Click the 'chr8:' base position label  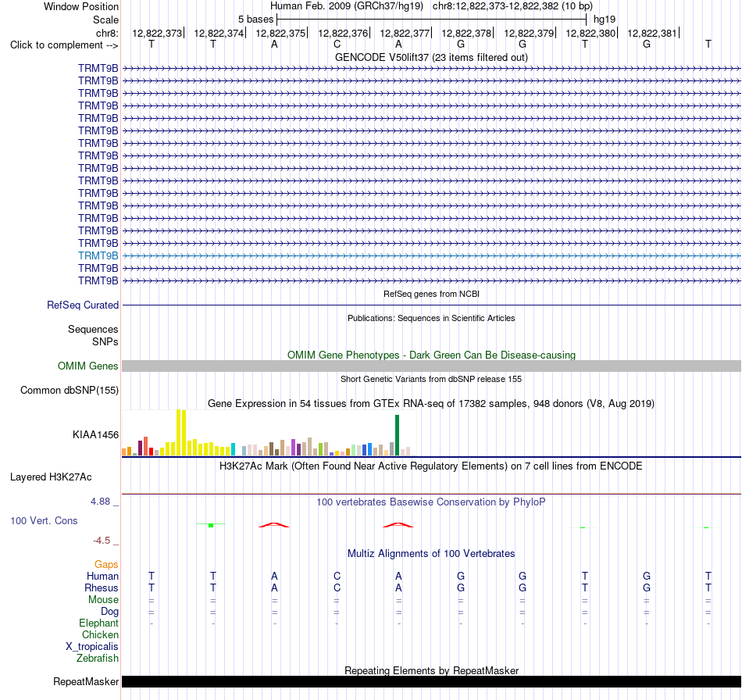coord(108,33)
